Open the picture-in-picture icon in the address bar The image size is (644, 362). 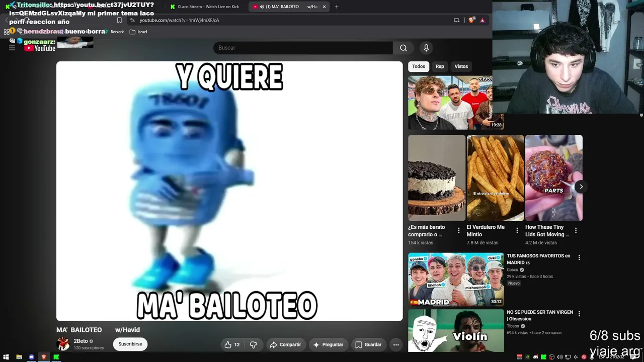pyautogui.click(x=456, y=20)
